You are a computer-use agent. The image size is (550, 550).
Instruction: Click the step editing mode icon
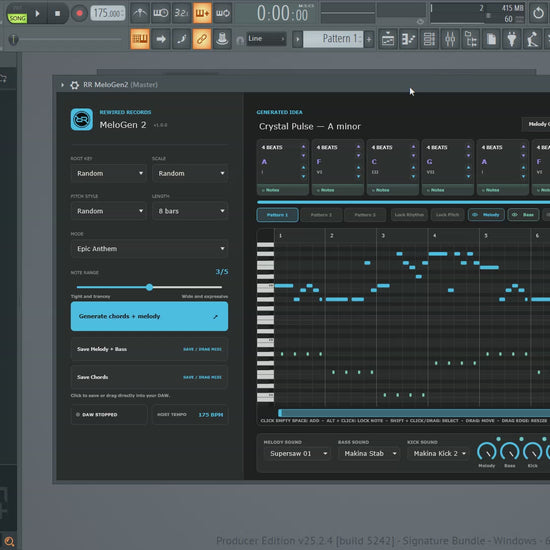[181, 39]
